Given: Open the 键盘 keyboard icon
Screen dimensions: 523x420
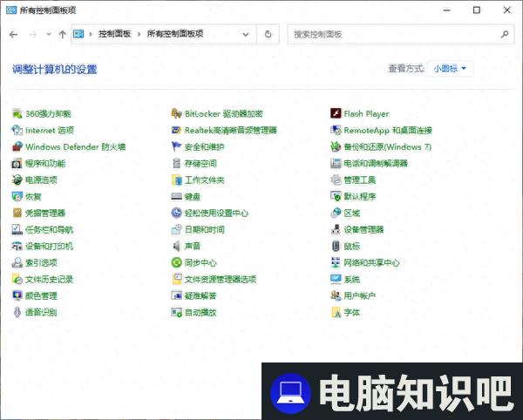Looking at the screenshot, I should (176, 196).
